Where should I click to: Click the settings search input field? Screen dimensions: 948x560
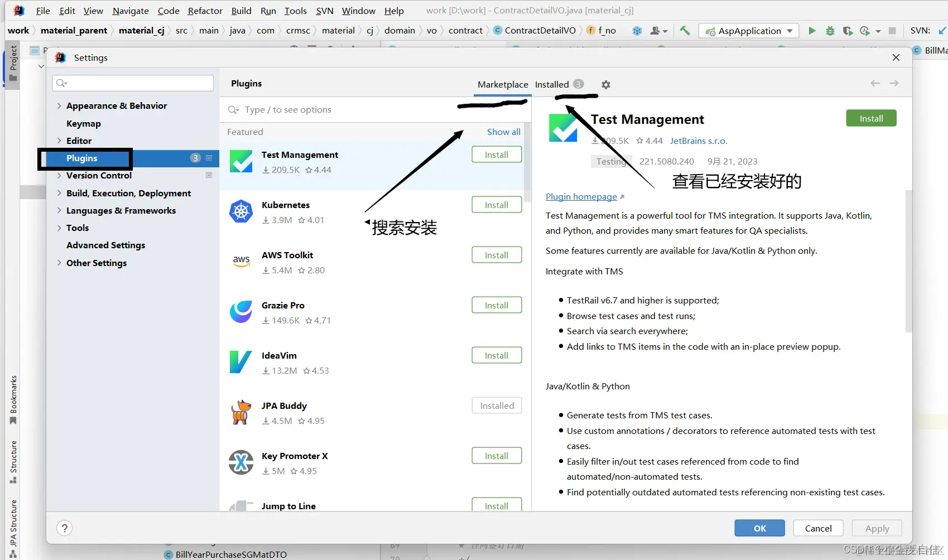click(133, 83)
